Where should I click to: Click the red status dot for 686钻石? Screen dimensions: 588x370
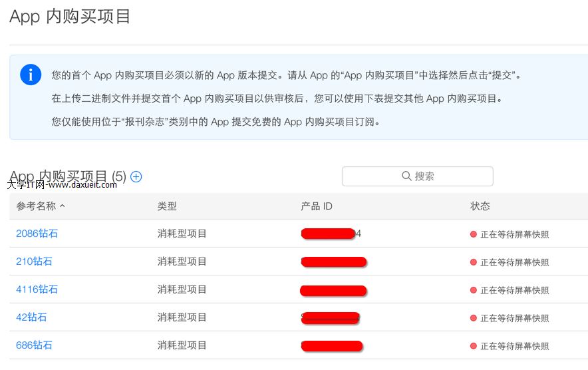474,346
